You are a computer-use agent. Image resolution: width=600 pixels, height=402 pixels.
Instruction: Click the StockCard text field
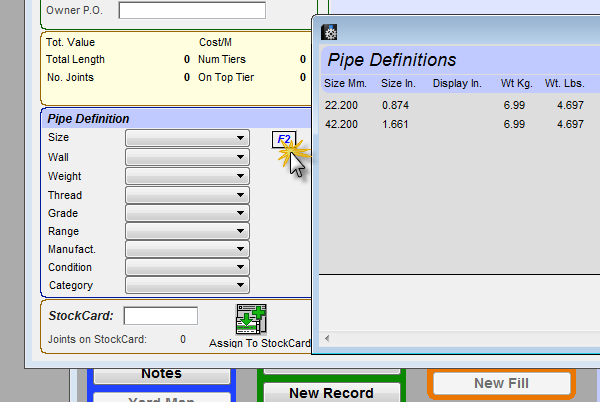161,316
